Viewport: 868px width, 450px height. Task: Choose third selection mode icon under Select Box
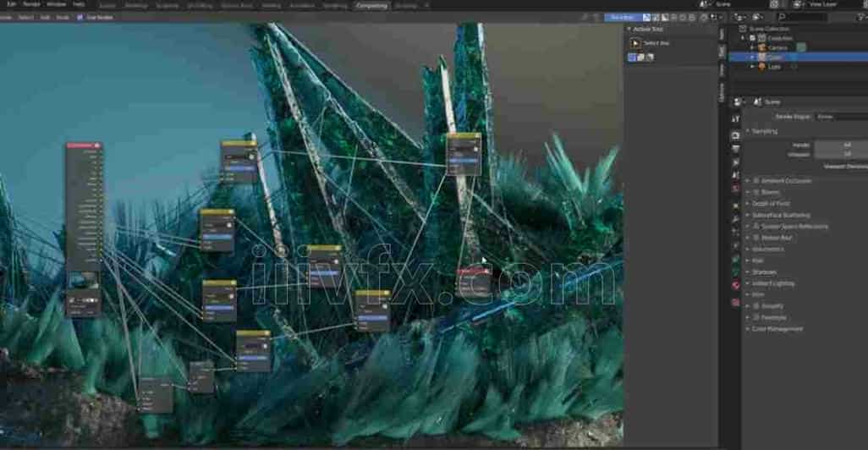click(650, 57)
